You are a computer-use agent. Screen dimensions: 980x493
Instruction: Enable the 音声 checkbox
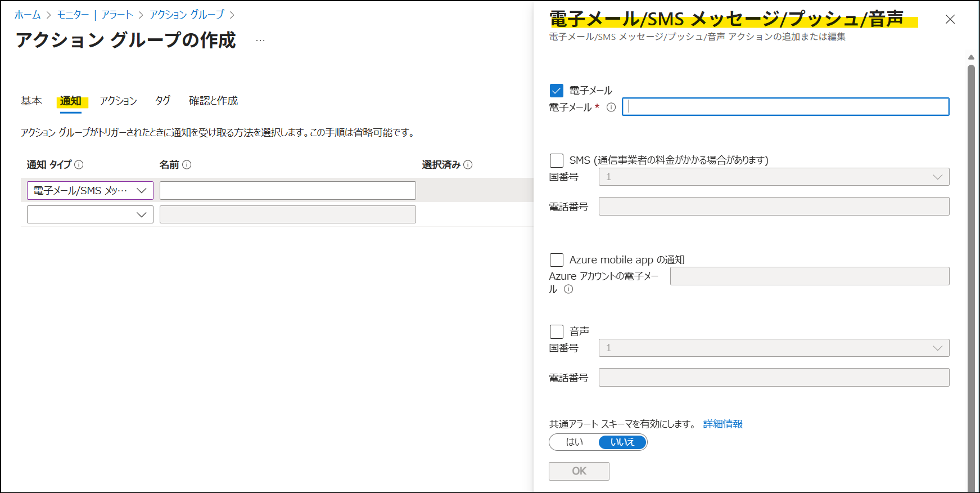(x=556, y=331)
